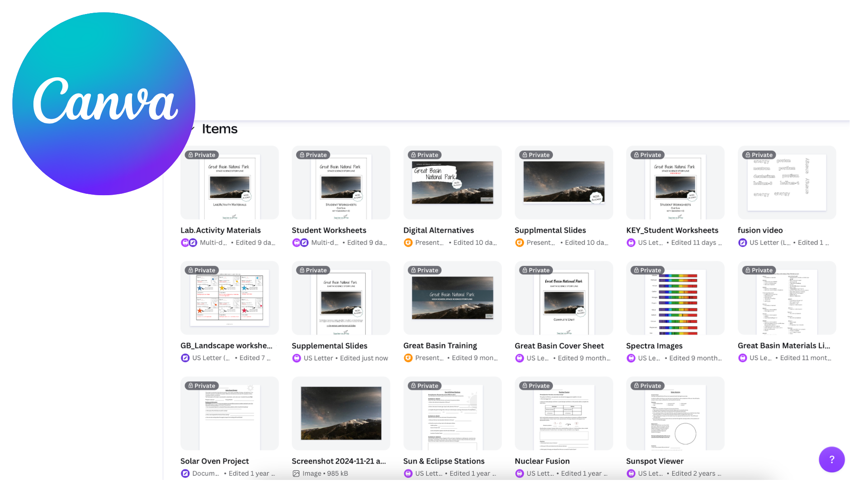Viewport: 868px width, 488px height.
Task: Click the doc type icon under KEY_Student Worksheets
Action: click(x=631, y=243)
